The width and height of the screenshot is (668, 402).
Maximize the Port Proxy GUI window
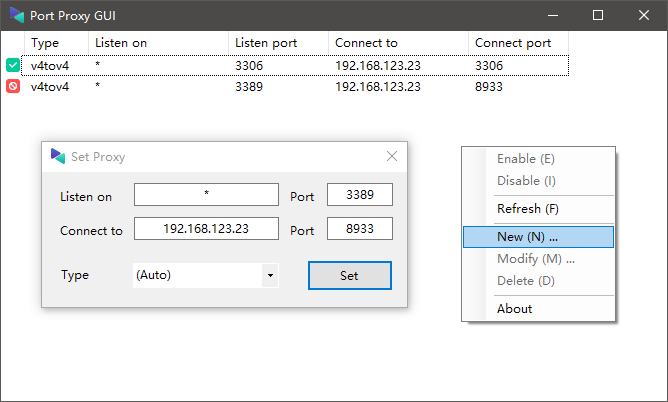(598, 15)
